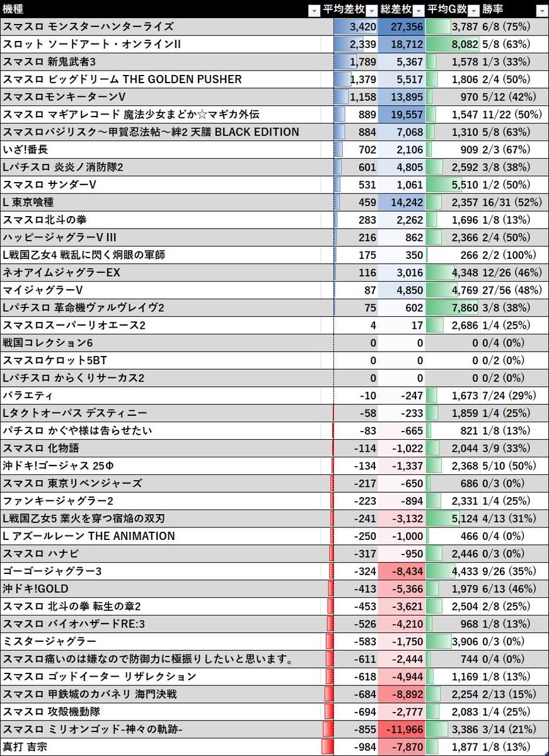Select スマスロ 新鬼武者3 cell

coord(161,62)
